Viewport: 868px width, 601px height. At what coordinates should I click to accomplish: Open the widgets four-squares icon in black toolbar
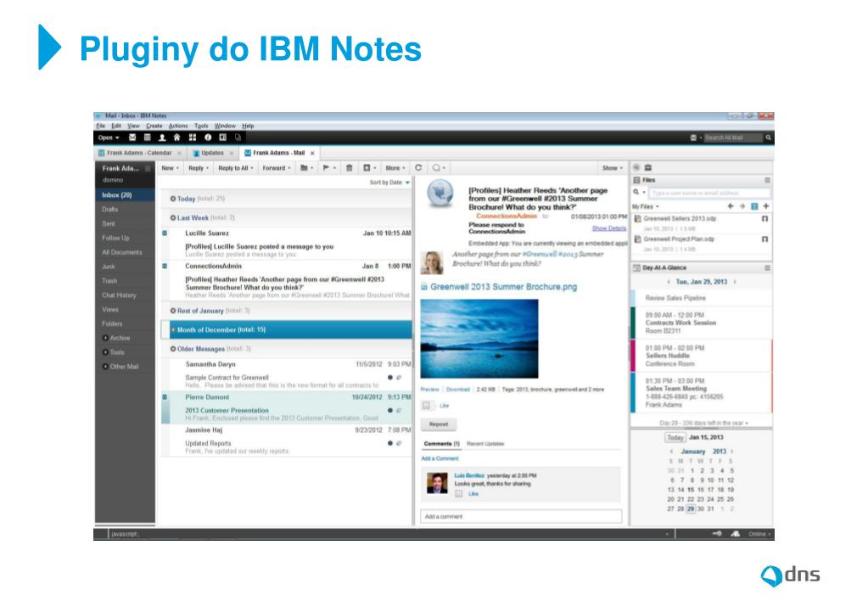tap(193, 138)
